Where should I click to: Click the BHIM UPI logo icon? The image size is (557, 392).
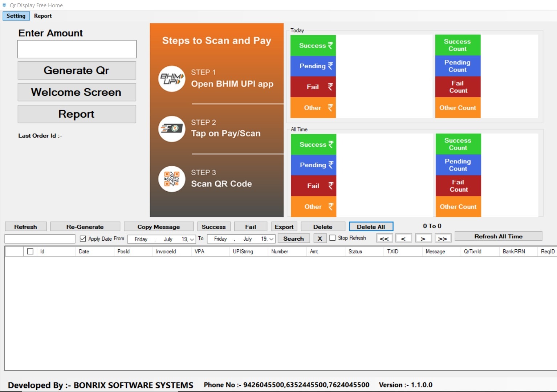tap(172, 78)
